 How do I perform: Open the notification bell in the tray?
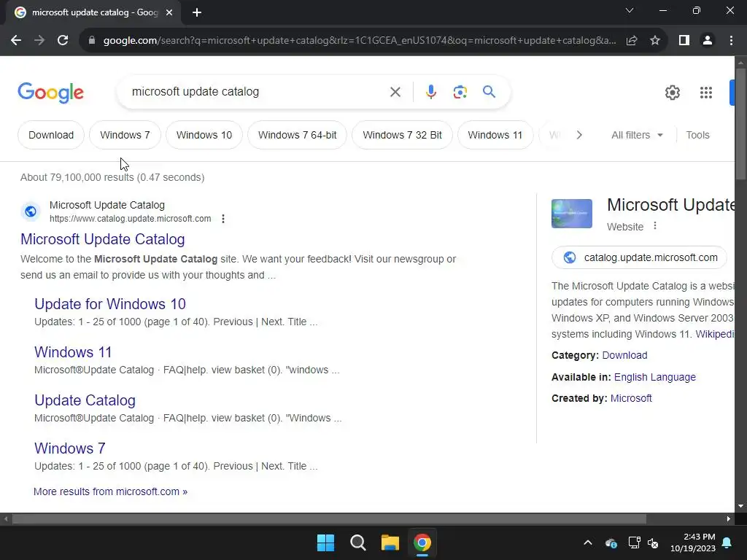point(727,542)
